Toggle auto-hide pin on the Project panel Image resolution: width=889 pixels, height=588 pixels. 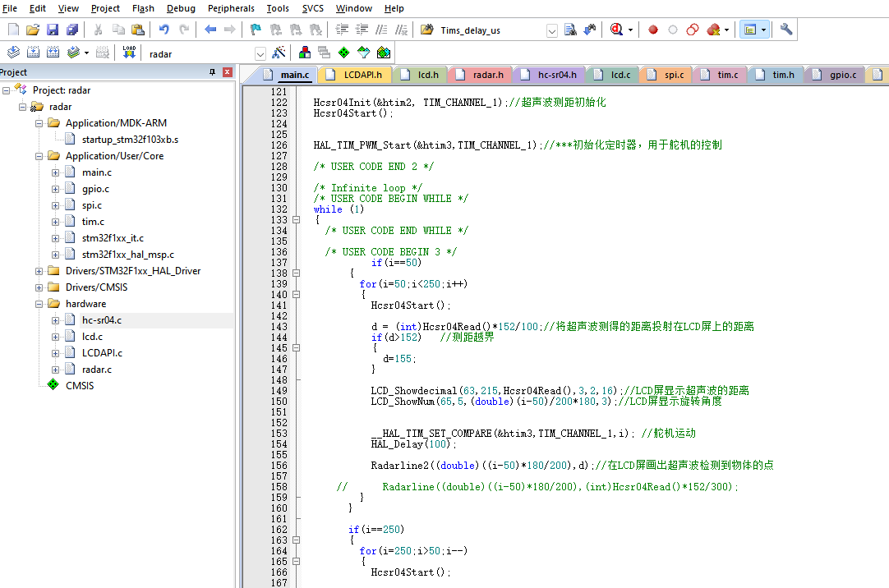tap(212, 72)
